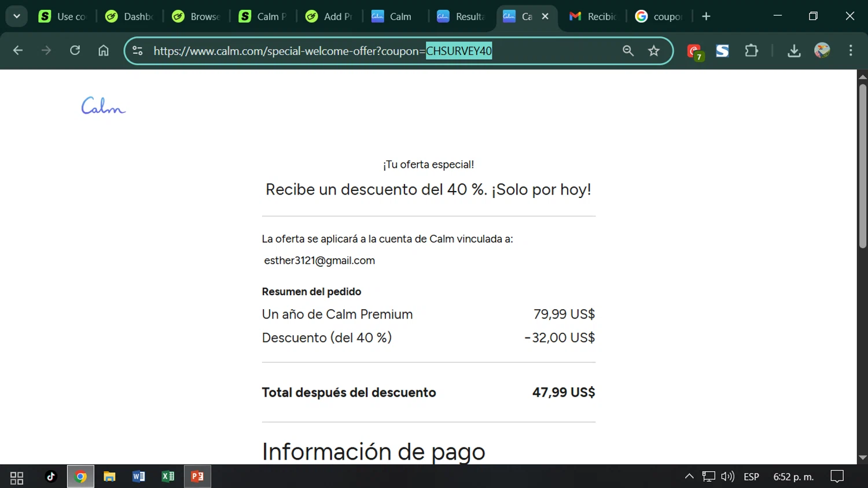The image size is (868, 488).
Task: Click the scrollbar down arrow
Action: click(x=863, y=458)
